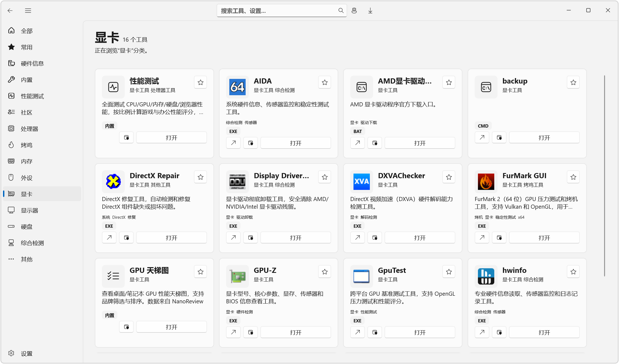Star the FurMark GUI tool
619x364 pixels.
click(573, 177)
